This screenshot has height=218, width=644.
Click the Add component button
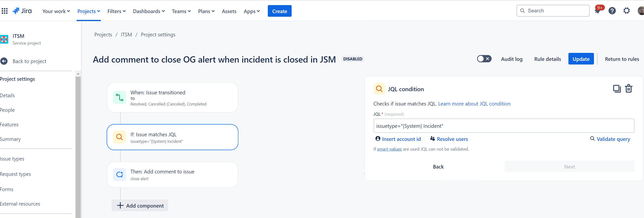140,205
